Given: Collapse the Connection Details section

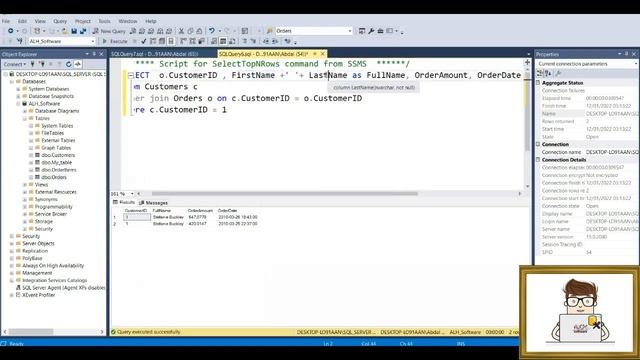Looking at the screenshot, I should coord(538,160).
